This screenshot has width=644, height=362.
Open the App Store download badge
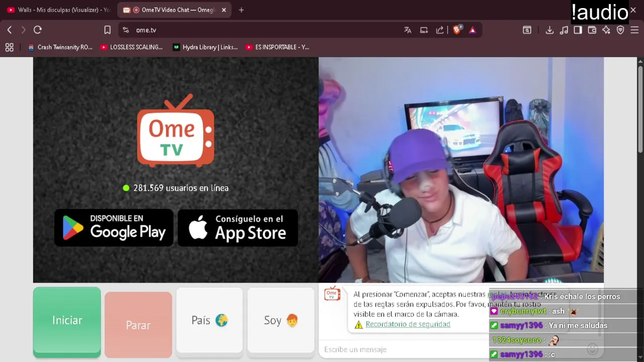point(237,228)
